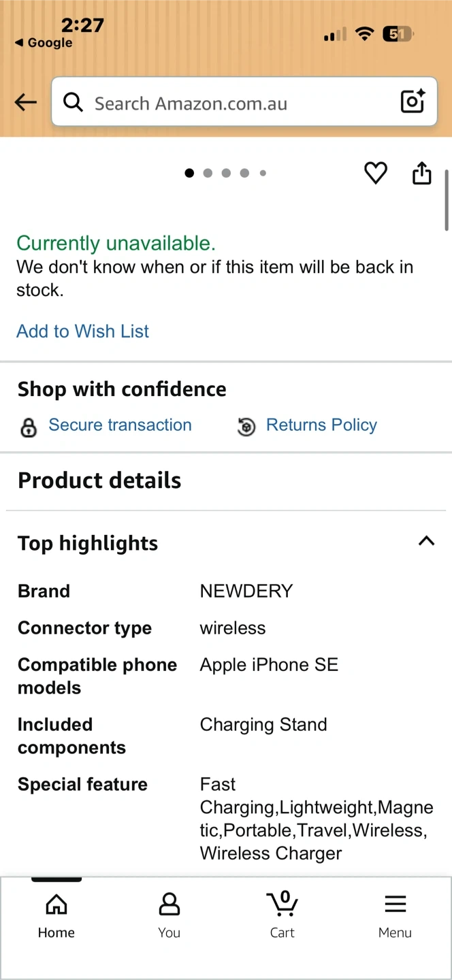Return to Google via status bar link
Viewport: 452px width, 980px height.
(44, 43)
